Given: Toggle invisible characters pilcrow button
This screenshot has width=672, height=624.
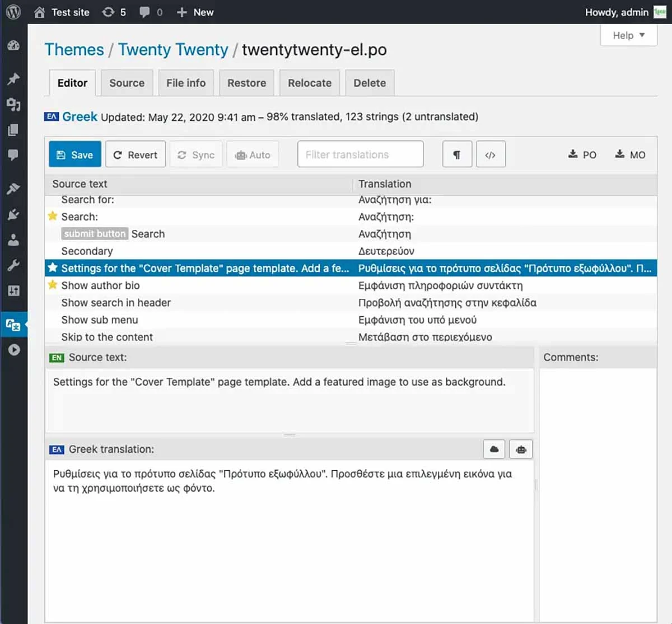Looking at the screenshot, I should [x=457, y=154].
